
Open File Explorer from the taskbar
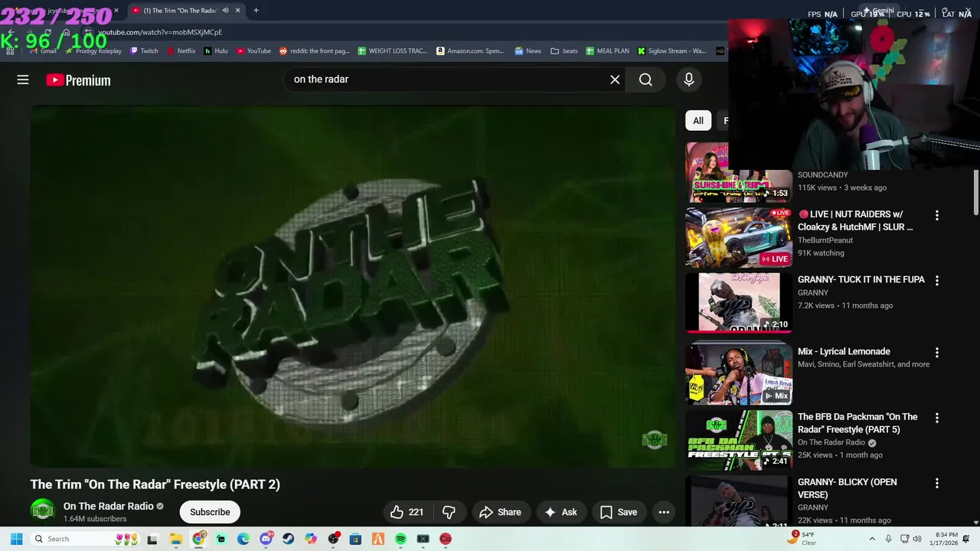tap(175, 539)
